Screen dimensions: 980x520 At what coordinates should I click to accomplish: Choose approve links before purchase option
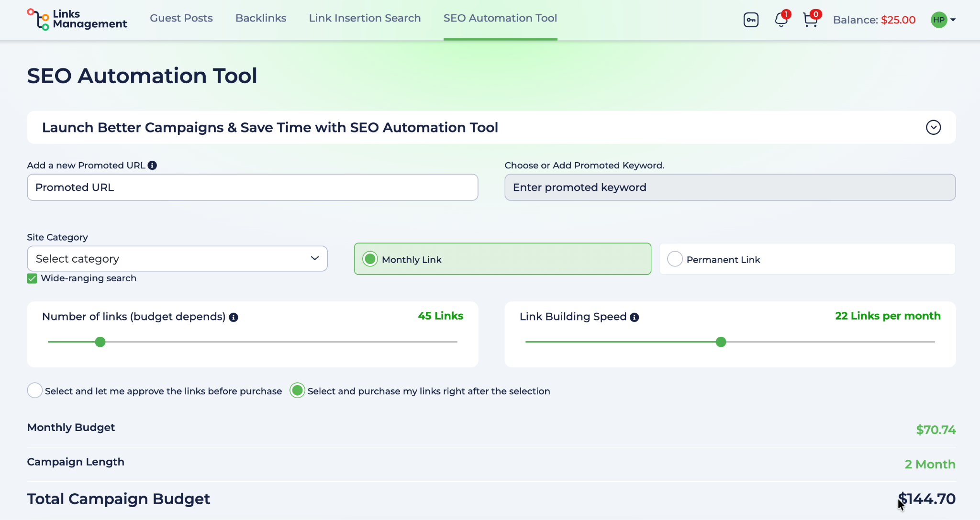pyautogui.click(x=35, y=391)
